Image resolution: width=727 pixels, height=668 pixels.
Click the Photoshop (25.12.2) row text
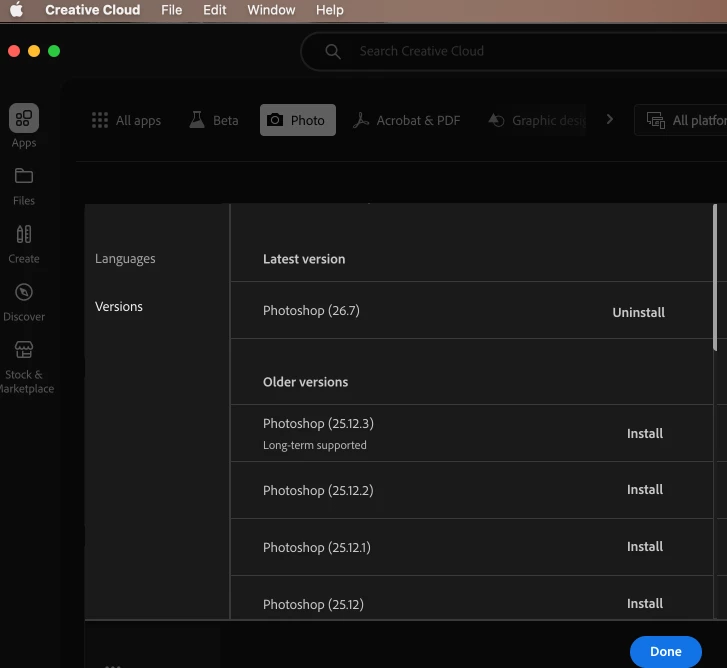coord(318,490)
